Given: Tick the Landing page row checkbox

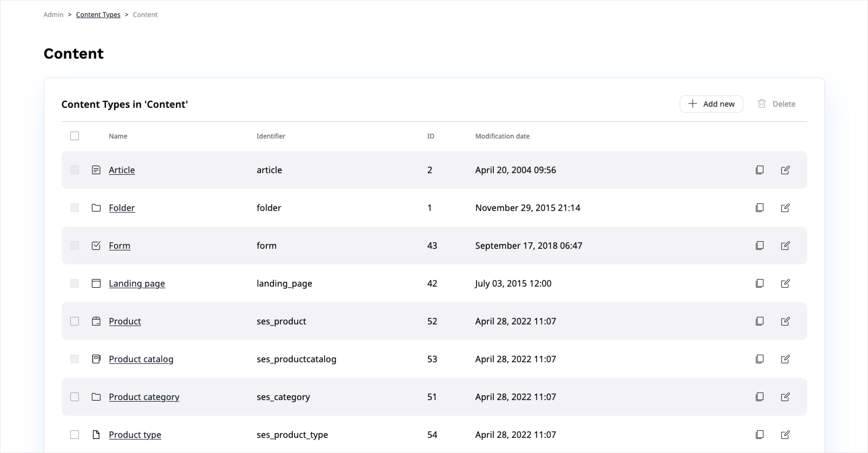Looking at the screenshot, I should point(75,283).
